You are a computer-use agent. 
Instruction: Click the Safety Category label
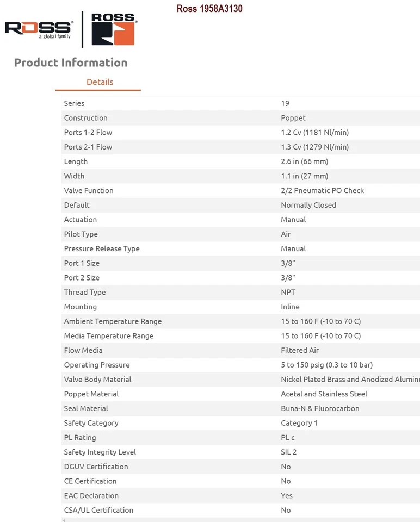(91, 423)
